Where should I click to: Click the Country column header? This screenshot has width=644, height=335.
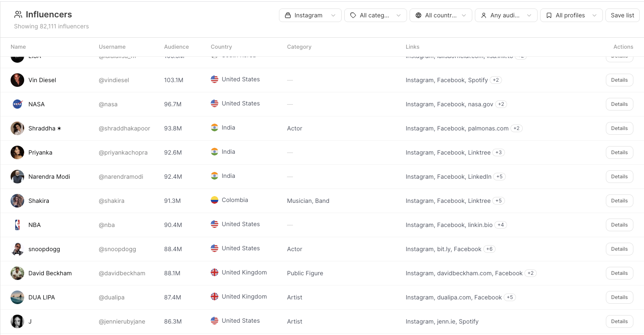point(221,47)
